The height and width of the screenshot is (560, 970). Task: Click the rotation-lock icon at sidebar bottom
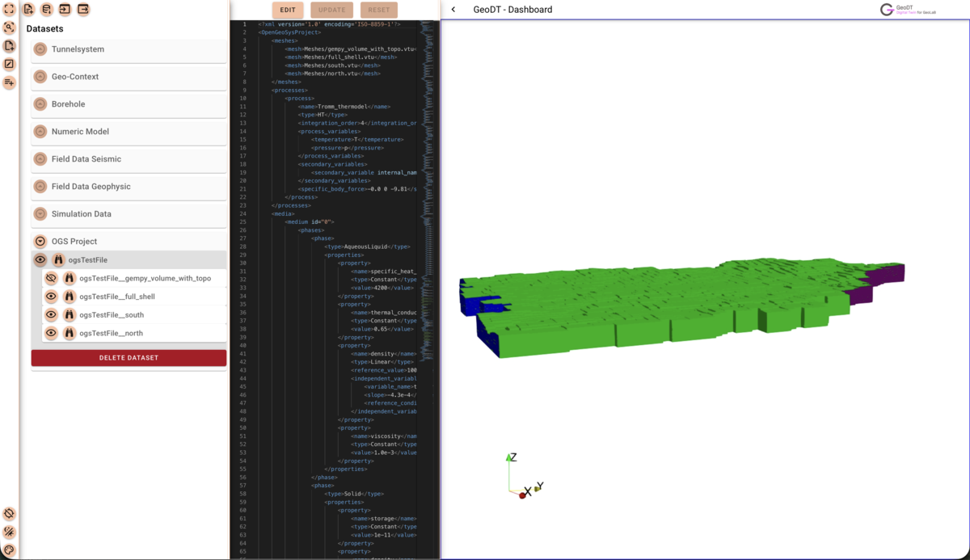point(9,514)
